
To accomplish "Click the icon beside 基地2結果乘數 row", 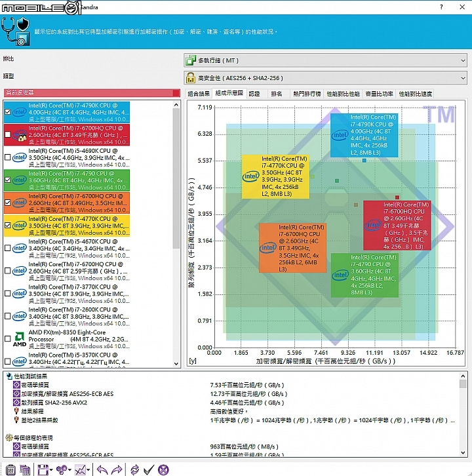I will click(16, 420).
